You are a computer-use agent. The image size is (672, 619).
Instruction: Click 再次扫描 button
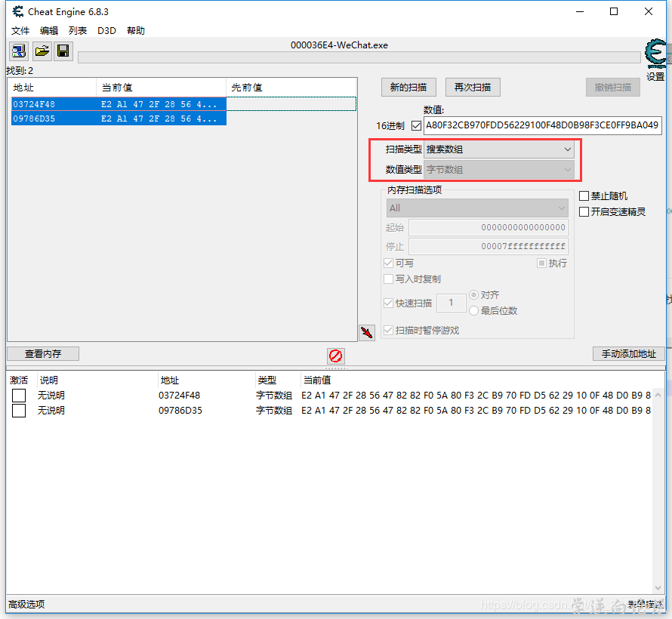click(473, 88)
